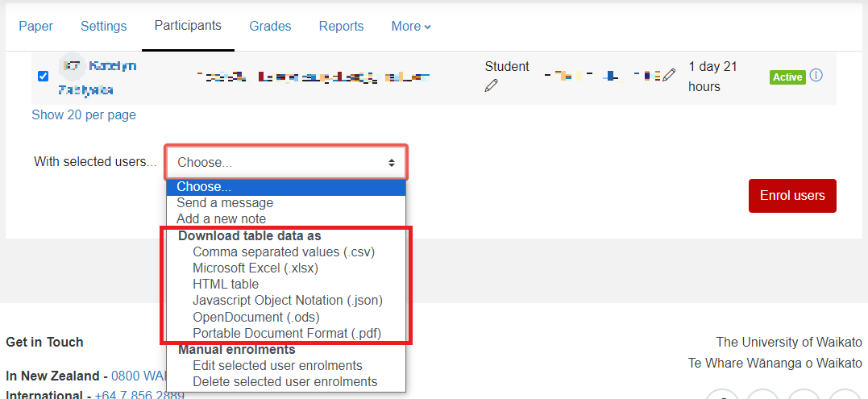
Task: Click Show 20 per page link
Action: coord(84,114)
